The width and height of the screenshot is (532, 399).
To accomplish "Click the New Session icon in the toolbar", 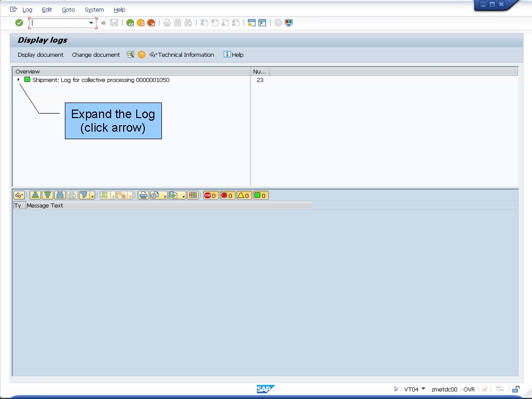I will (251, 23).
